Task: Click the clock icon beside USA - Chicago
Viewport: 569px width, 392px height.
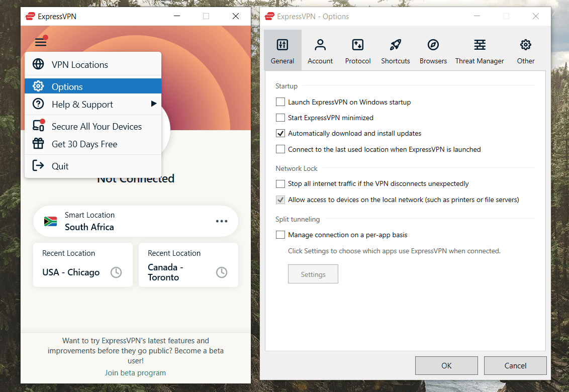Action: coord(116,272)
